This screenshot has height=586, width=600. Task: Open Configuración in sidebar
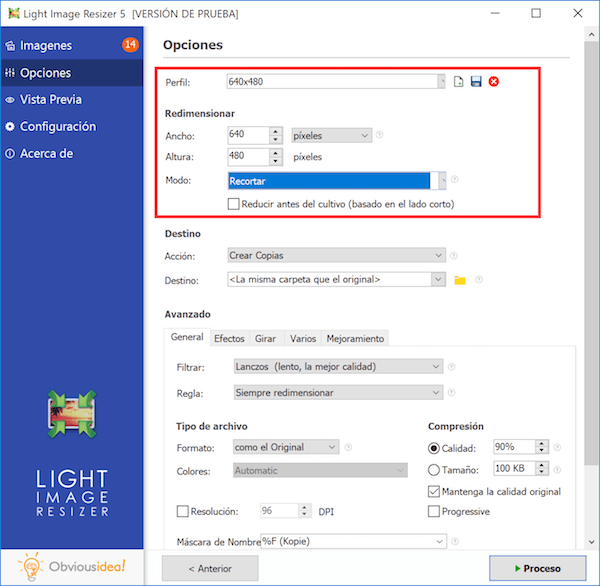tap(72, 126)
